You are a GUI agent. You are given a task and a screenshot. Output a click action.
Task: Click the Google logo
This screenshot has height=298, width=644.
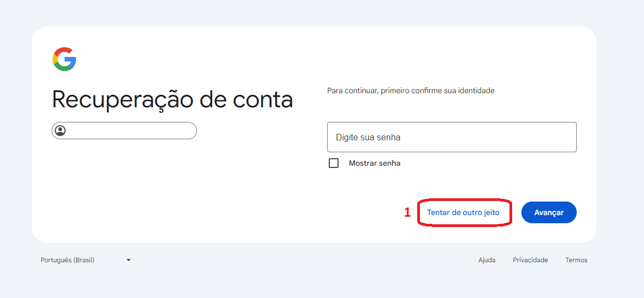coord(64,59)
